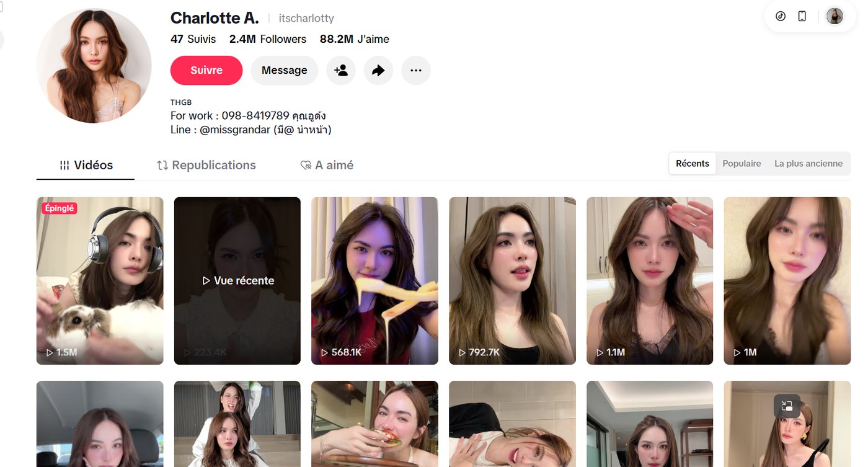Screen dimensions: 868x467
Task: Click the 88.2M J'aime likes count
Action: (355, 39)
